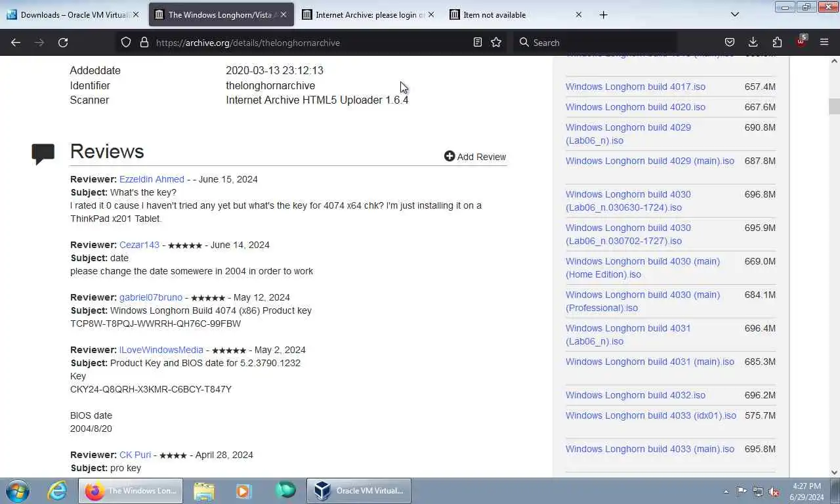
Task: Open reviewer gabriel07bruno profile
Action: pos(151,297)
